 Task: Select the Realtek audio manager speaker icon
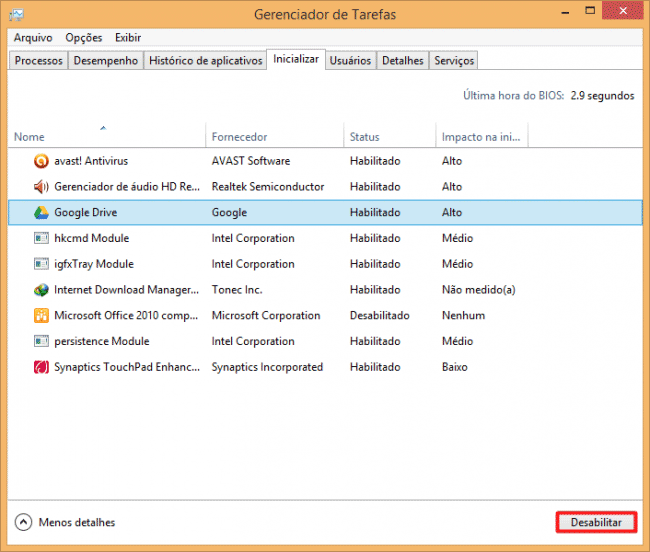[41, 187]
